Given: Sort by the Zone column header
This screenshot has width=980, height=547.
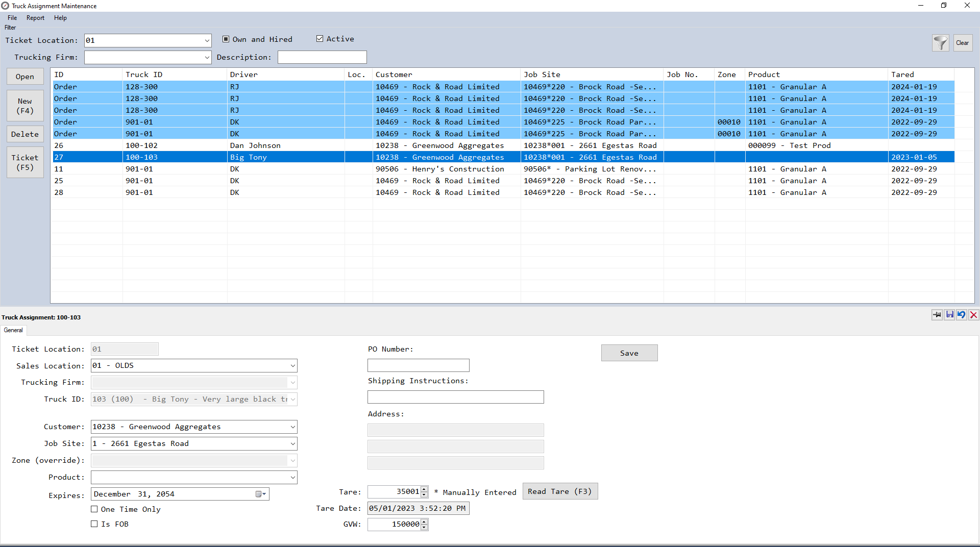Looking at the screenshot, I should pyautogui.click(x=730, y=74).
